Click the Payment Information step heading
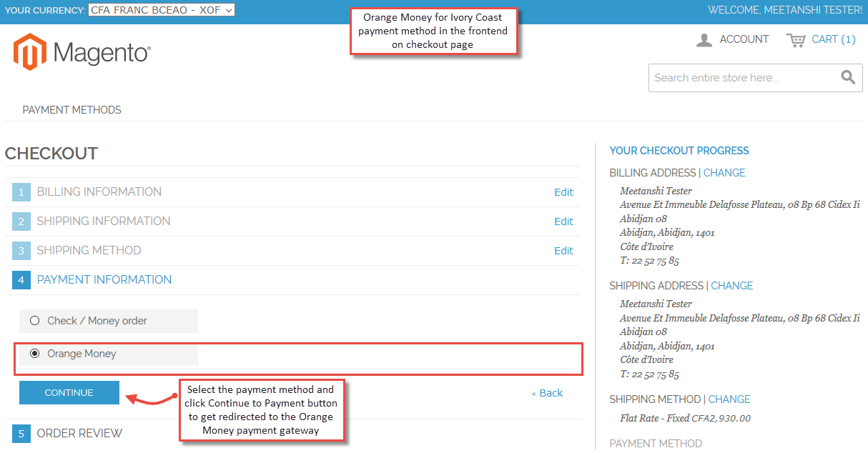 [104, 280]
